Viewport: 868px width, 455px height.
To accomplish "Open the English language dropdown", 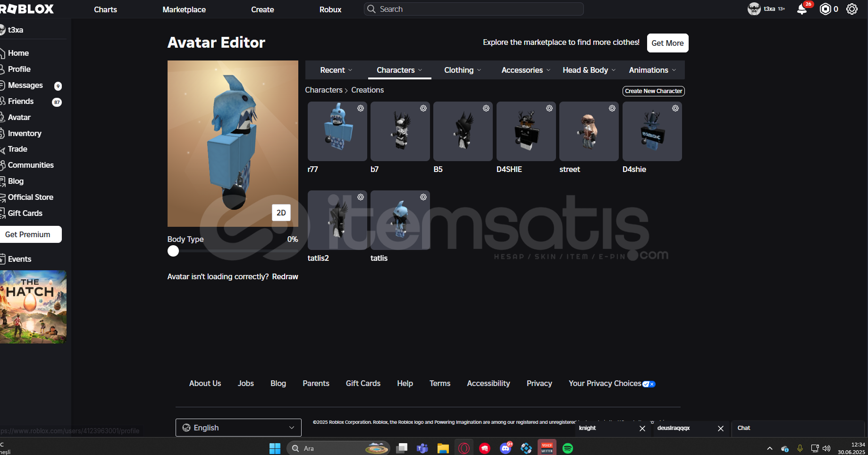I will 238,428.
